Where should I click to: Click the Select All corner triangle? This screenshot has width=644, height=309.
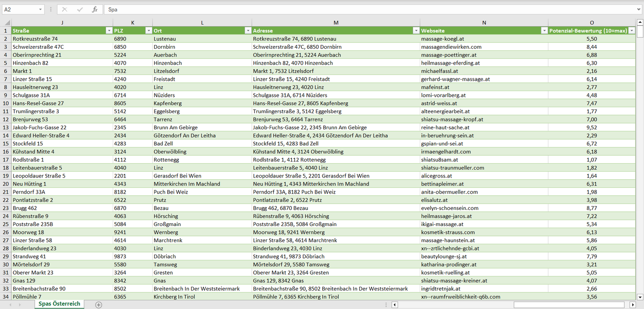click(x=6, y=23)
